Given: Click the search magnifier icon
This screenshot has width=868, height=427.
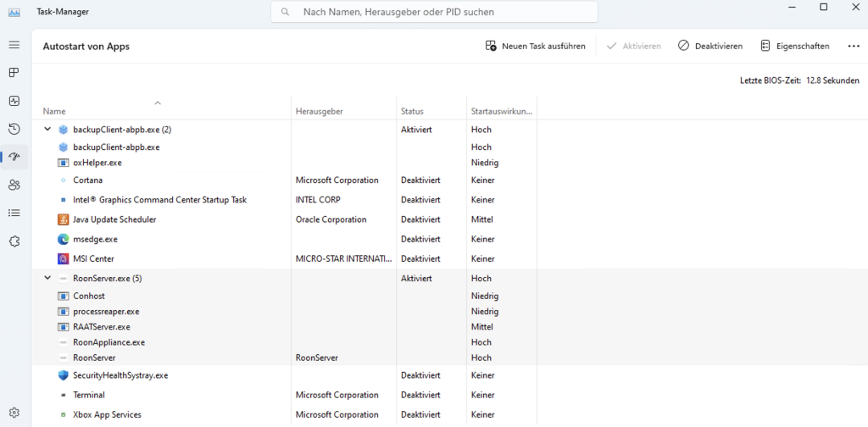Looking at the screenshot, I should [x=286, y=12].
